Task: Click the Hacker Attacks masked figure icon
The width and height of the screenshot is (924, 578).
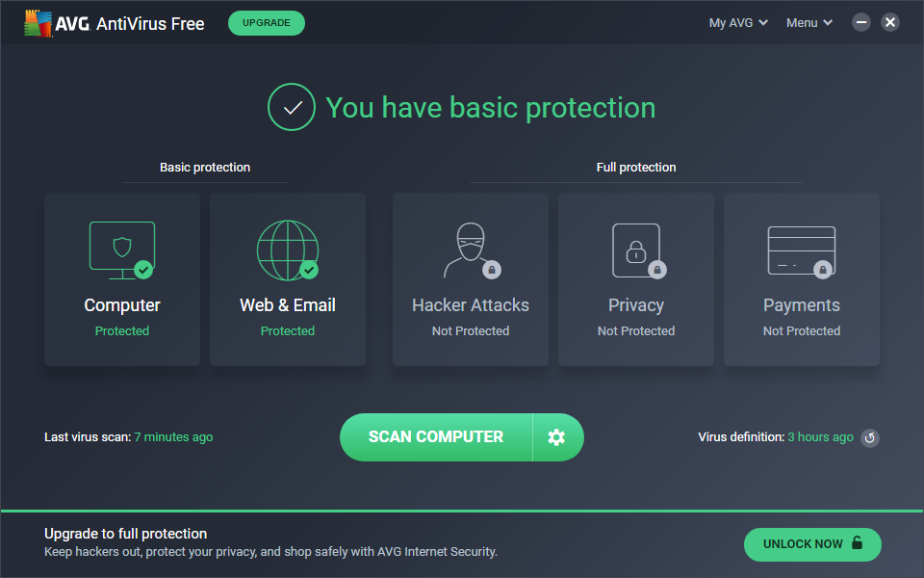Action: pos(470,250)
